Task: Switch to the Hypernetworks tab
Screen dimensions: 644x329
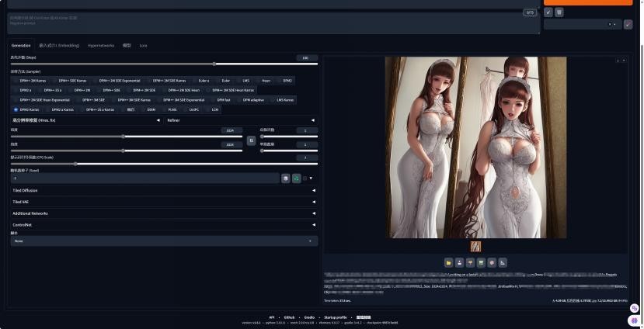Action: pyautogui.click(x=100, y=46)
